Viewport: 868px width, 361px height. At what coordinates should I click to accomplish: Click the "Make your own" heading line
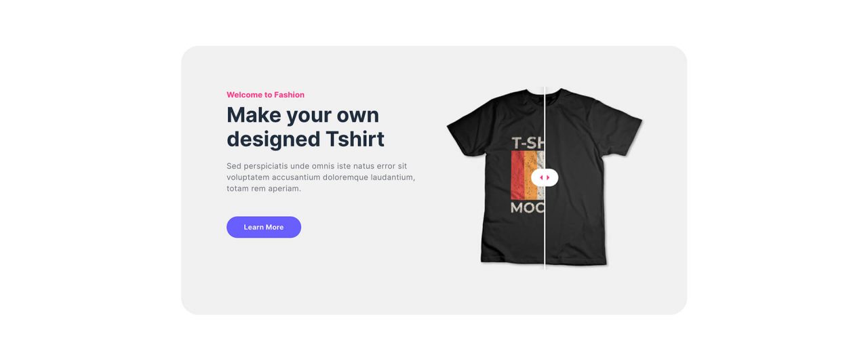[x=302, y=115]
